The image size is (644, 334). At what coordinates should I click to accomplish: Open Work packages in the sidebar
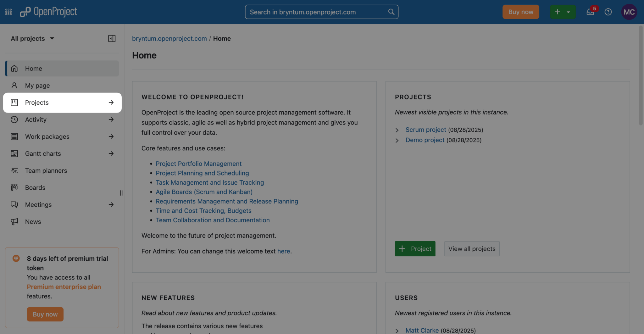(x=47, y=136)
